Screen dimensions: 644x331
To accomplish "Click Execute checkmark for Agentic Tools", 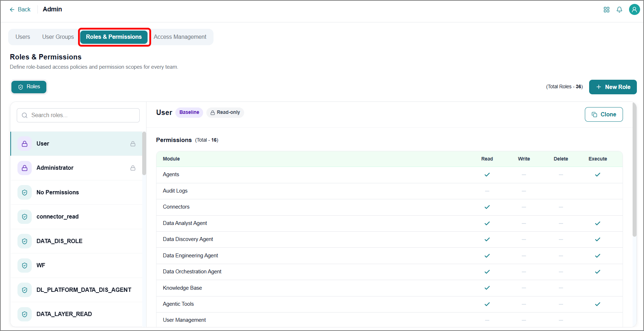I will pos(598,304).
